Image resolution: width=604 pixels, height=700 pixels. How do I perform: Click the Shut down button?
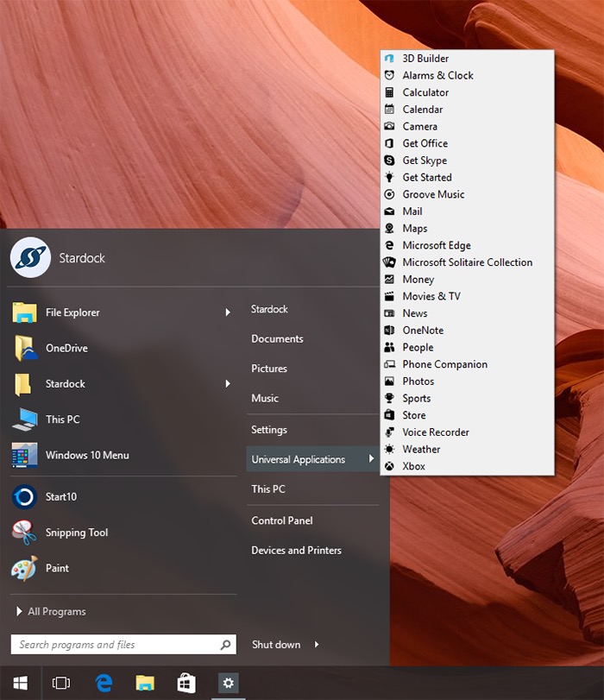pos(276,645)
